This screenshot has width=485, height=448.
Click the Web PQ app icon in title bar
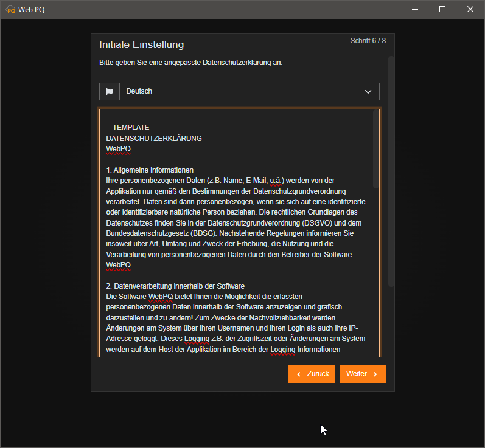click(10, 9)
